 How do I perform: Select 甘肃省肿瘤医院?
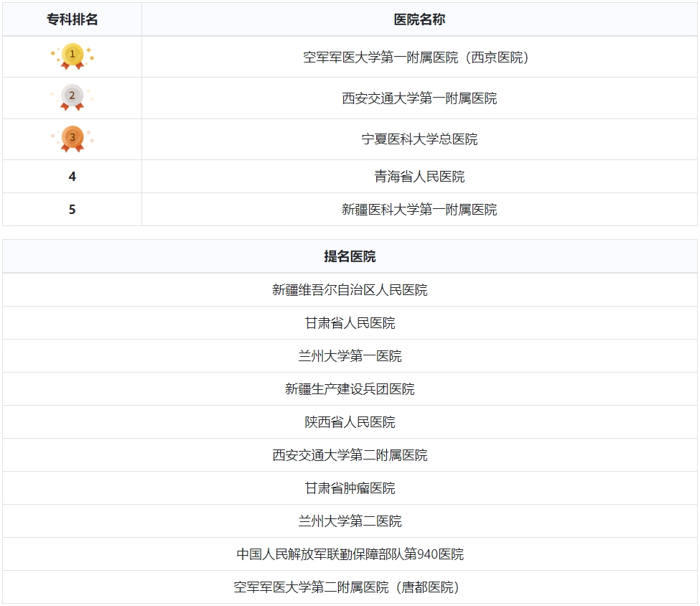click(x=350, y=488)
